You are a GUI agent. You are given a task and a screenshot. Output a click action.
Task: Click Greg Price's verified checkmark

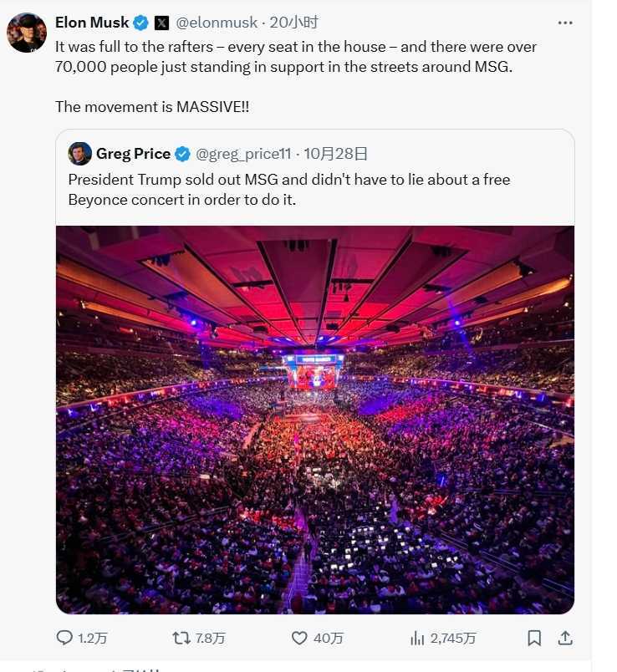(x=181, y=154)
